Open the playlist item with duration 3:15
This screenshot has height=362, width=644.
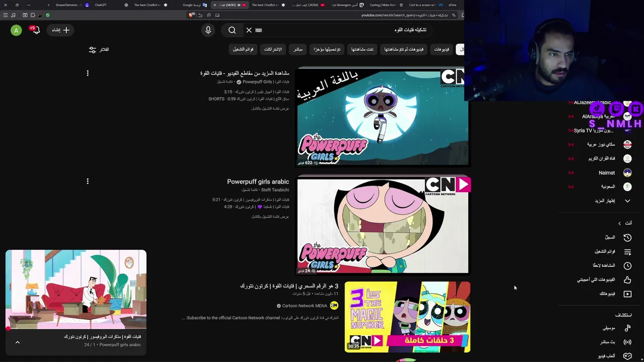pos(257,92)
